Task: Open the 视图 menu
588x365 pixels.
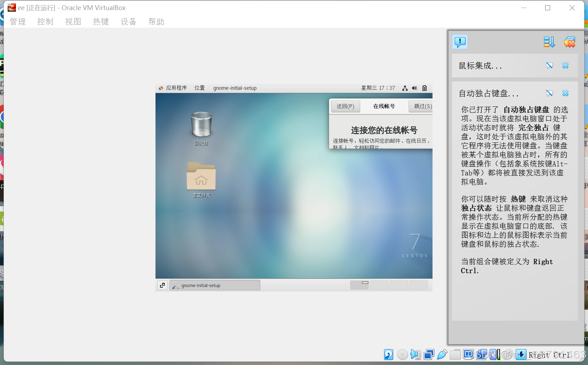Action: tap(73, 21)
